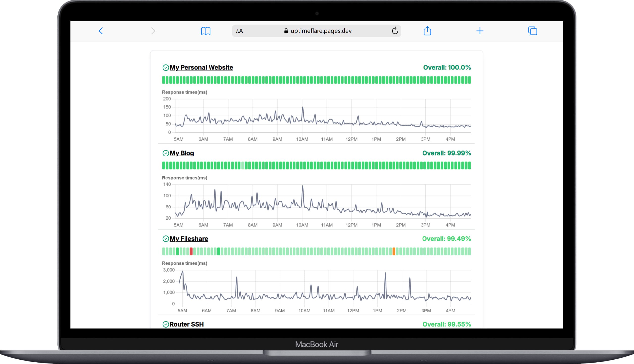634x364 pixels.
Task: Add a new tab with plus icon
Action: (x=480, y=31)
